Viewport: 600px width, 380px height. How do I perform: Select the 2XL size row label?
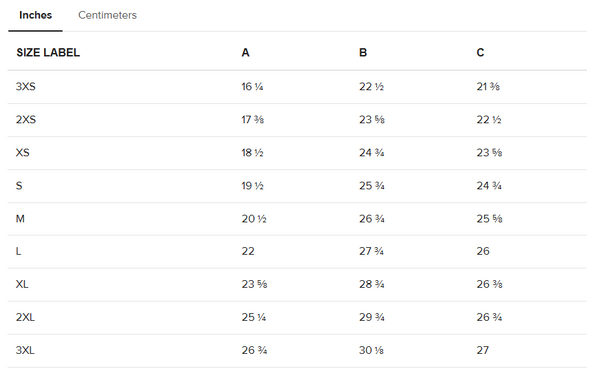25,317
